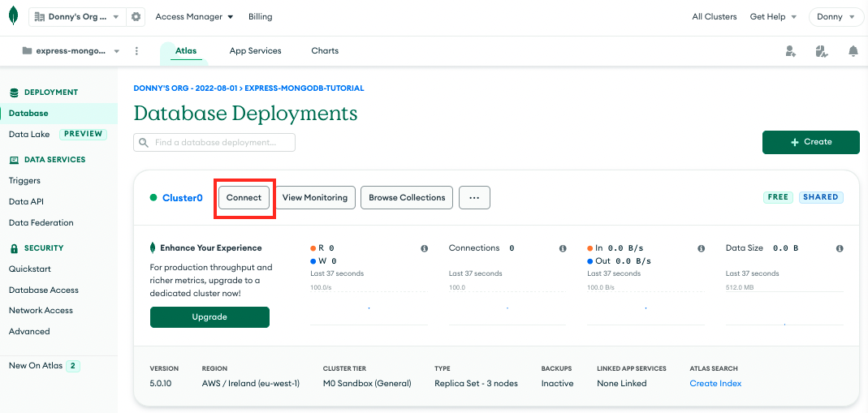Click the 'AWS / Ireland (eu-west-1)' region text

[251, 383]
